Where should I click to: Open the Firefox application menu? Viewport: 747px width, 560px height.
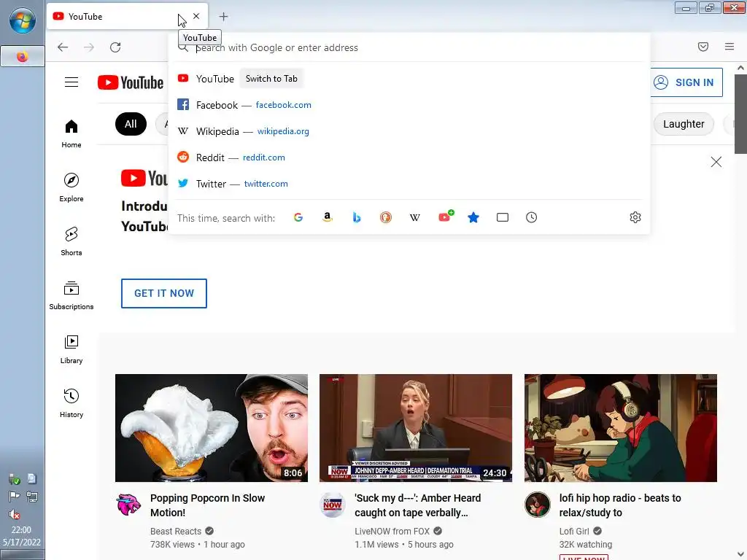pyautogui.click(x=729, y=47)
